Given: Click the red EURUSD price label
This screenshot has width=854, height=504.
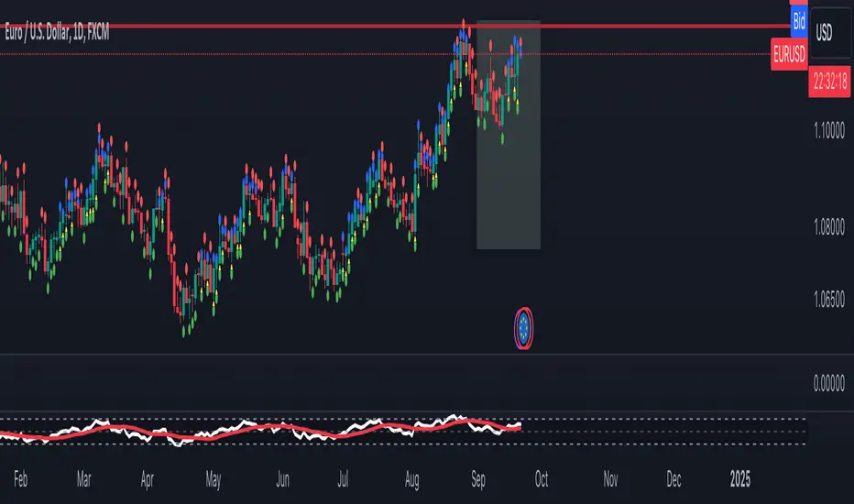Looking at the screenshot, I should pyautogui.click(x=789, y=54).
